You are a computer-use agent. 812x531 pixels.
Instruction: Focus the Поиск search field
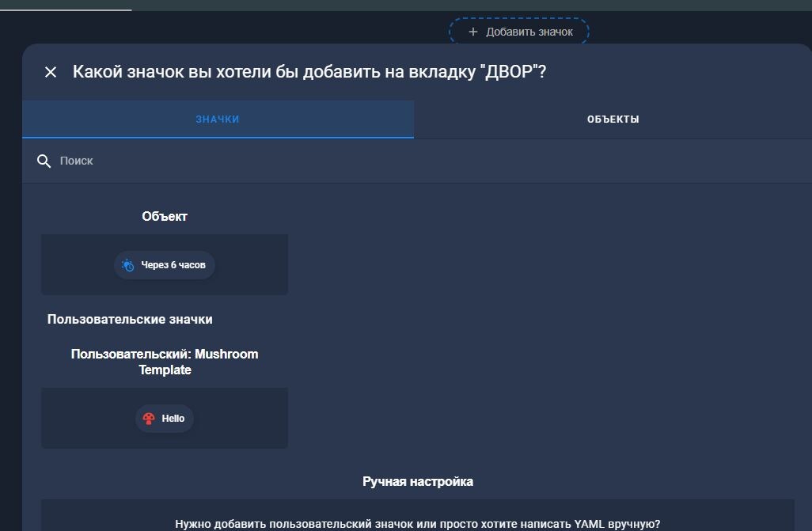[417, 161]
